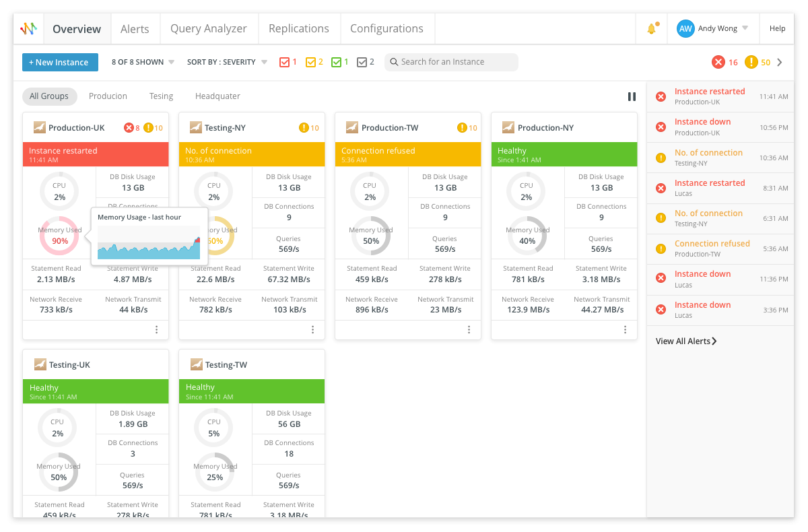
Task: Toggle the gray severity filter checkbox
Action: tap(362, 62)
